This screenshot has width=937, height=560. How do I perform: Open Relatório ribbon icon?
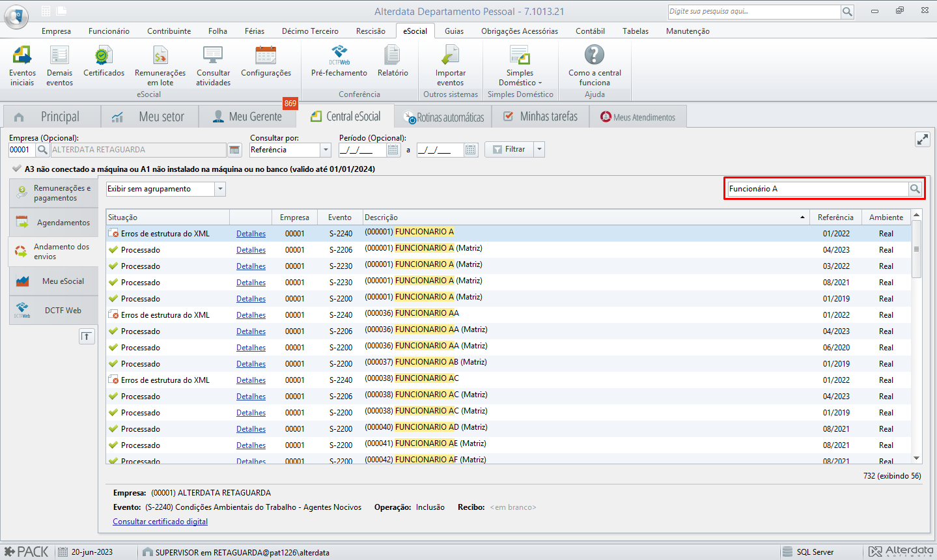click(393, 62)
